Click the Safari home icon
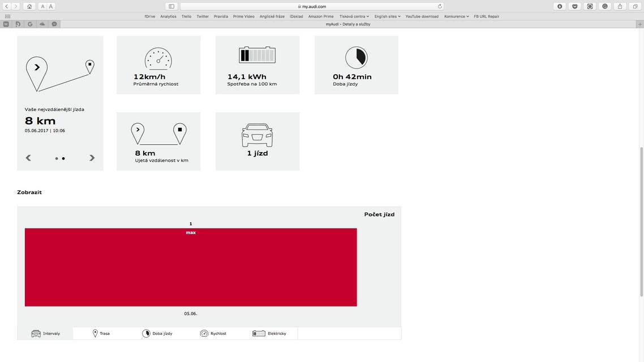 pos(29,6)
